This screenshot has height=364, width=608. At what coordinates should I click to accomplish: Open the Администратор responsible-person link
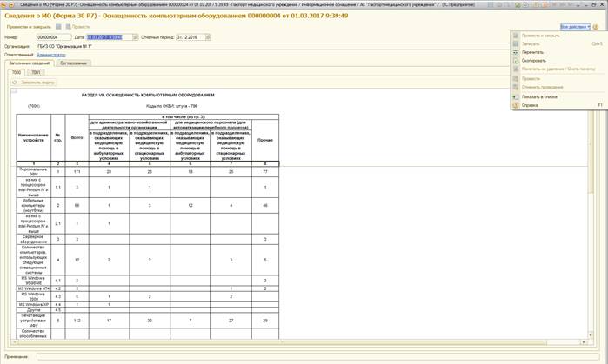click(x=51, y=55)
